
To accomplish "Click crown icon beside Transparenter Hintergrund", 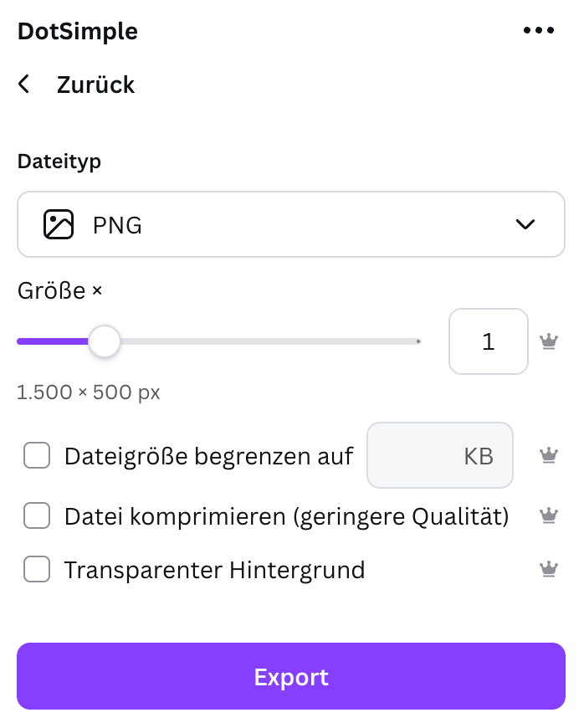I will (549, 569).
